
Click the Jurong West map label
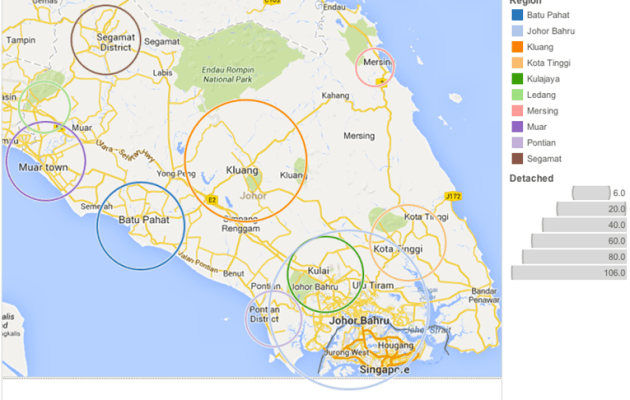pyautogui.click(x=346, y=353)
